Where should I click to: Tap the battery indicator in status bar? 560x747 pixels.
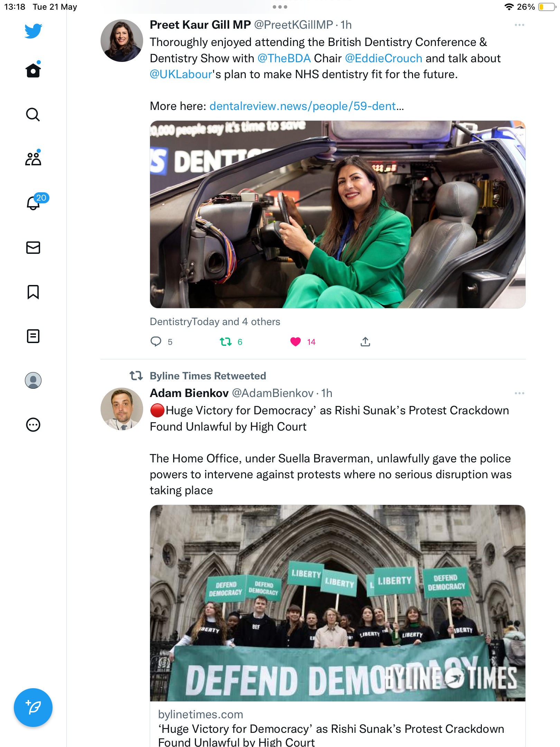(547, 7)
